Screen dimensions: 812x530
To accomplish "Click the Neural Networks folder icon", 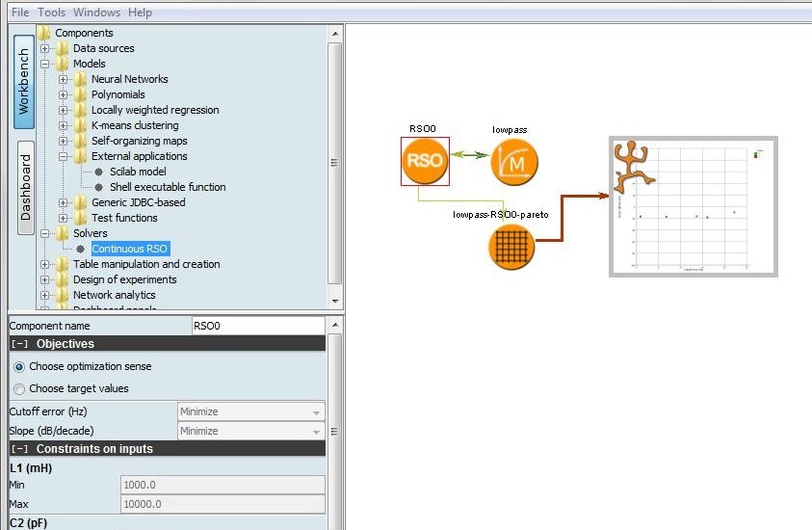I will (81, 79).
